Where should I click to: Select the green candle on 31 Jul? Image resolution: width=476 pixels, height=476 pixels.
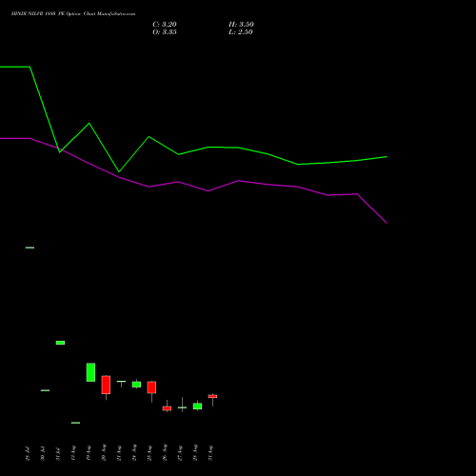[60, 343]
